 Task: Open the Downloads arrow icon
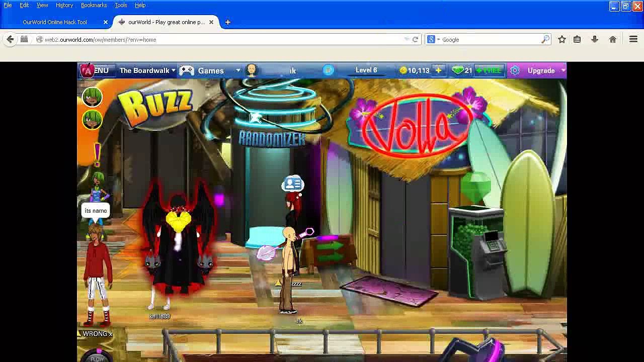[x=594, y=39]
